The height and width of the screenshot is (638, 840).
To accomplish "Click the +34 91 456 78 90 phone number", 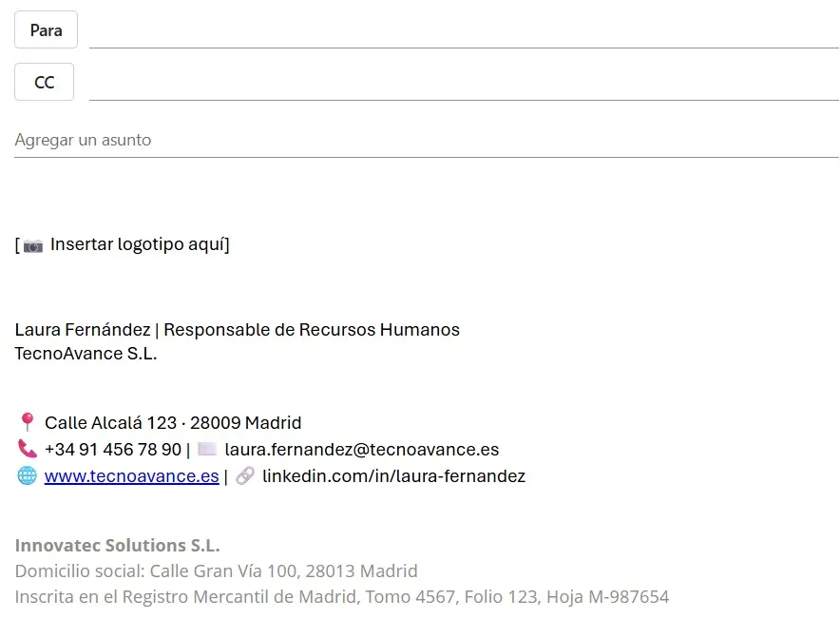I will [x=112, y=449].
